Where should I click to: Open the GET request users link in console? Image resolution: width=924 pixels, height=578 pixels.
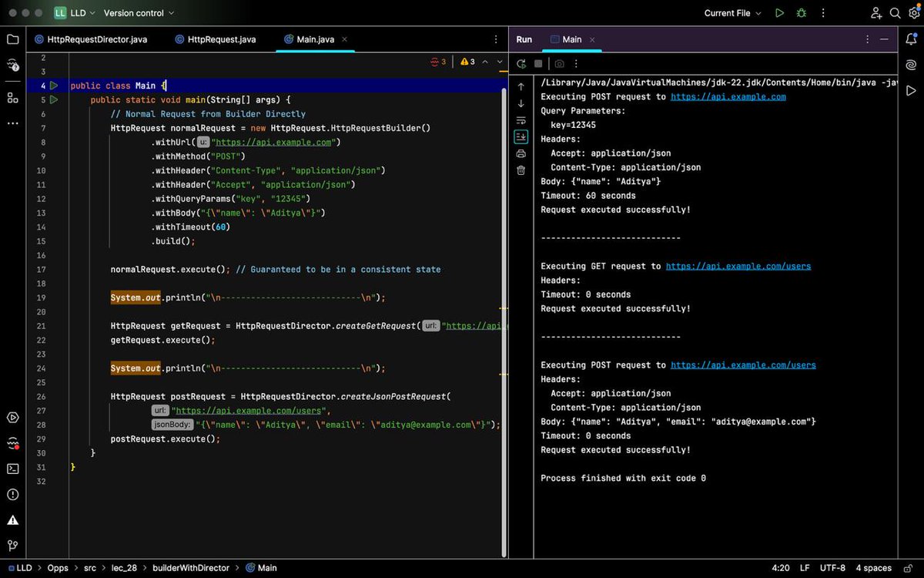[738, 266]
